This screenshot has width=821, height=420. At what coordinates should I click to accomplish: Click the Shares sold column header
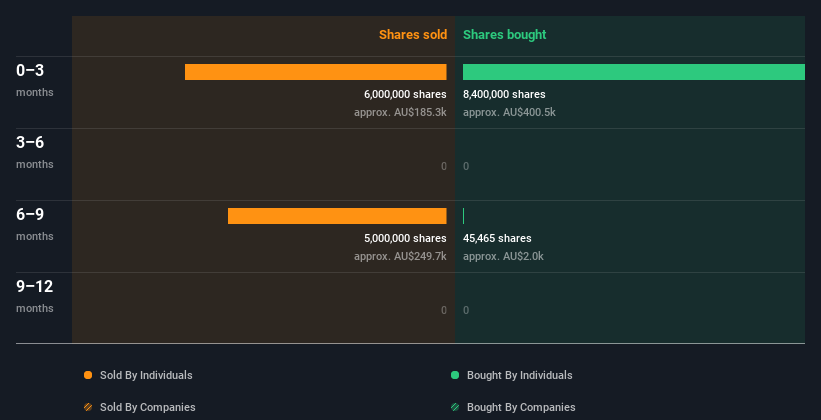413,35
